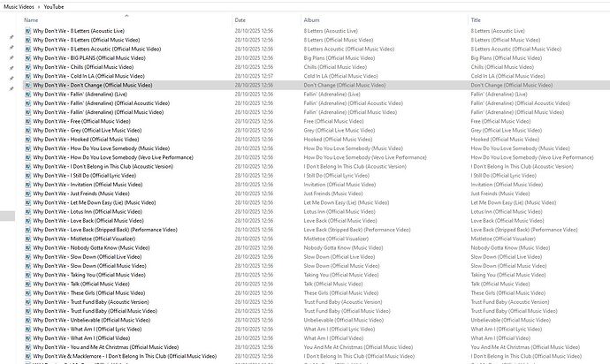Click file icon of 'Just Freinds (Music Video)'
This screenshot has height=364, width=610.
click(x=28, y=193)
